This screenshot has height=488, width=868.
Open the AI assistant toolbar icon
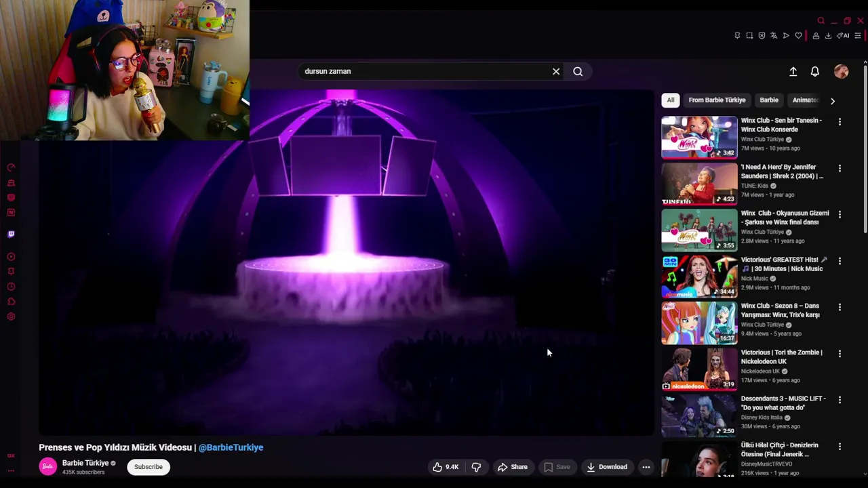(x=843, y=36)
